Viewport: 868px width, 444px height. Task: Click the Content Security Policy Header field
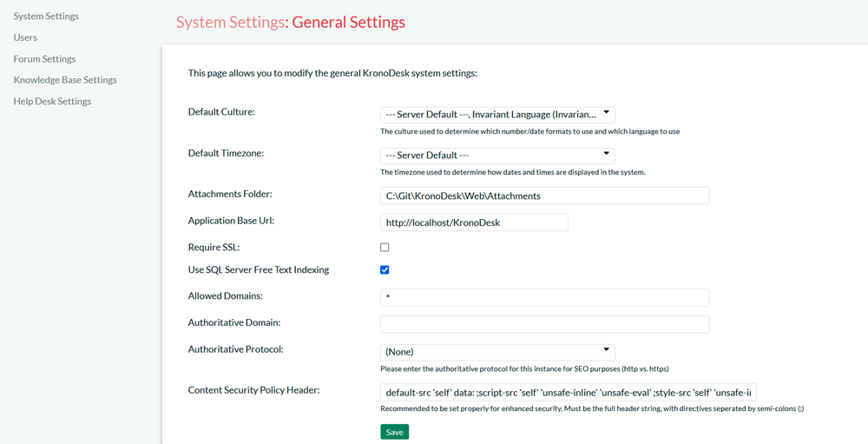coord(569,393)
